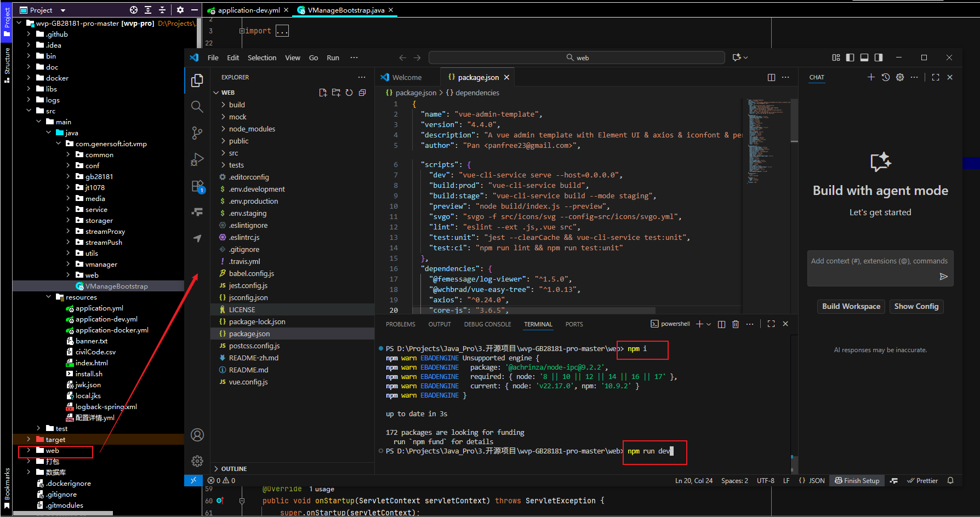The image size is (980, 517).
Task: Open the Search view in activity bar
Action: (x=197, y=106)
